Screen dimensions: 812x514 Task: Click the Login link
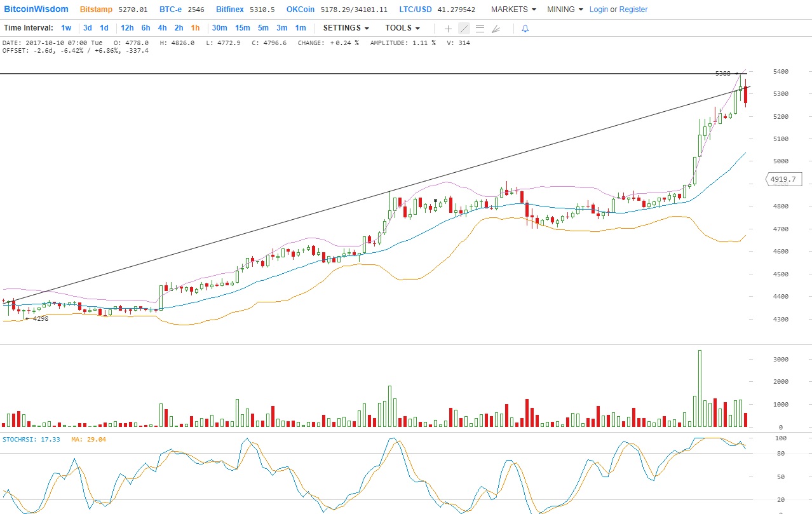click(599, 10)
